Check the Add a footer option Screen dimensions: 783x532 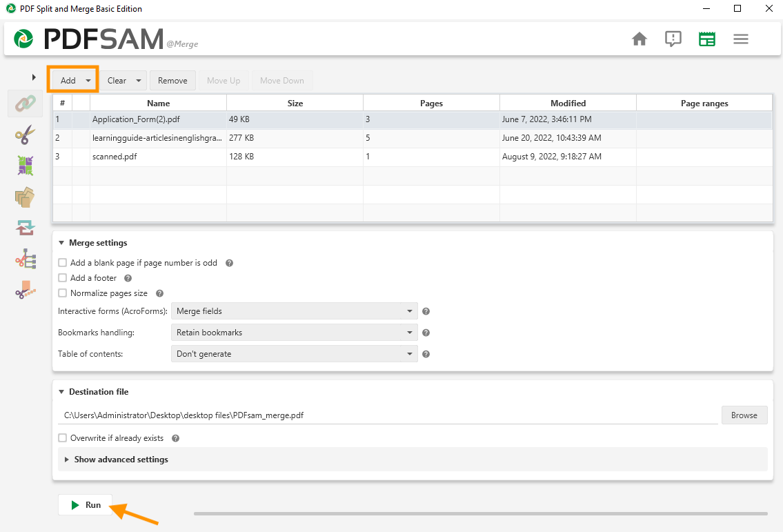pyautogui.click(x=63, y=278)
